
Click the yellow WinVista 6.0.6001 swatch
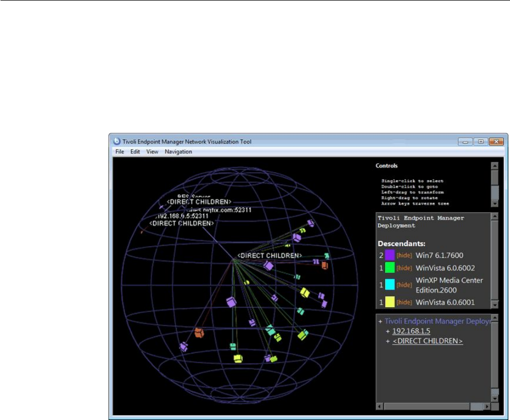(x=390, y=301)
